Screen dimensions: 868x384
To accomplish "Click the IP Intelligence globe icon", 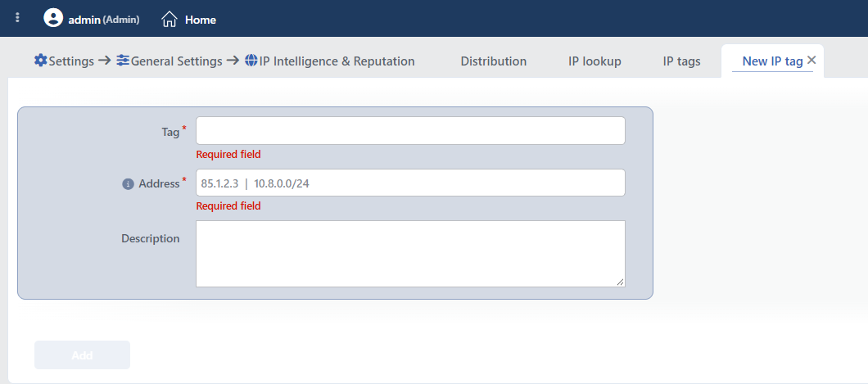I will click(x=251, y=61).
